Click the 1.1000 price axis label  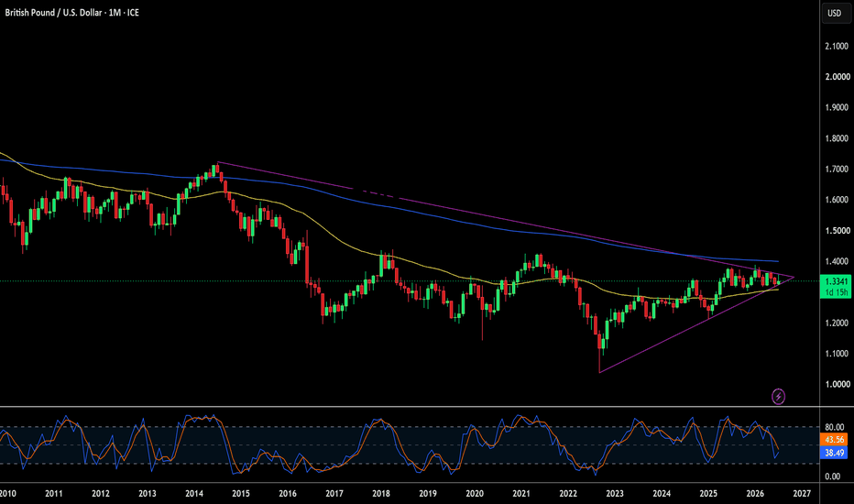[x=838, y=353]
